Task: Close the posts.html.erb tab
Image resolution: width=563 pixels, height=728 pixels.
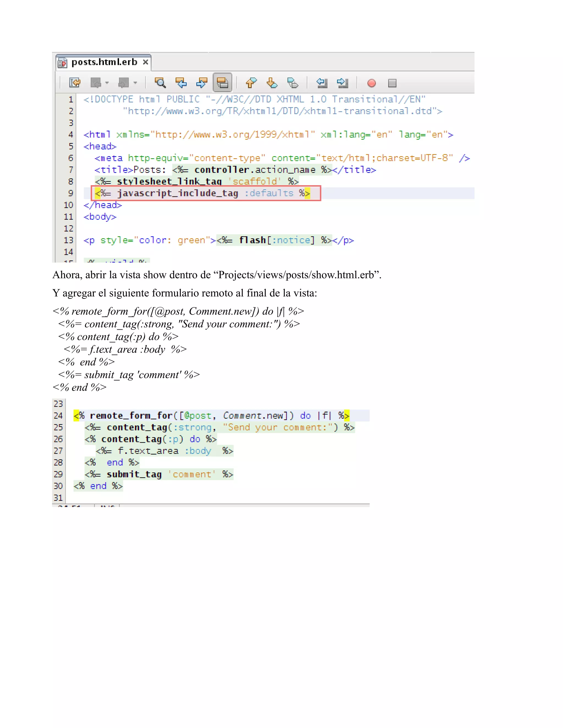Action: point(145,62)
